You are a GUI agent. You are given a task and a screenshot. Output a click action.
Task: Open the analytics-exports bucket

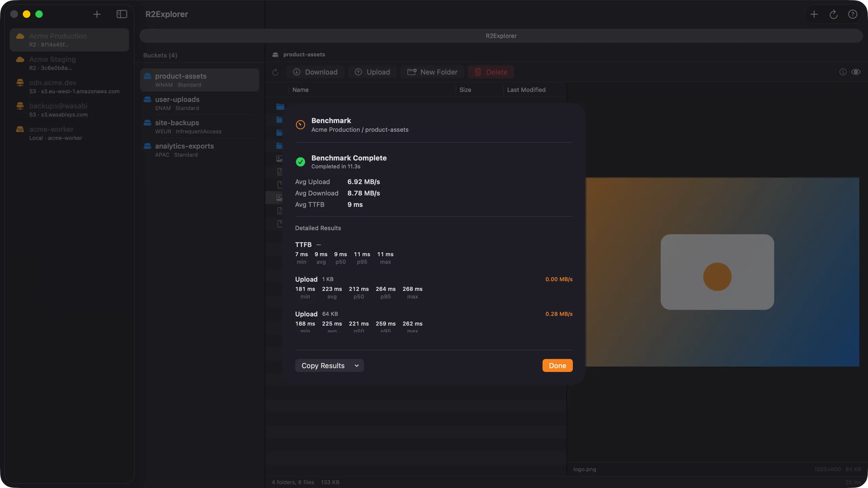[x=199, y=150]
